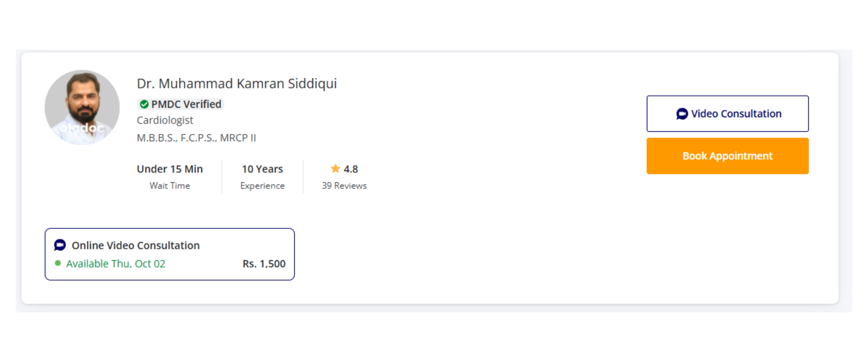Viewport: 868px width, 362px height.
Task: Select the Online Video Consultation card
Action: click(x=170, y=254)
